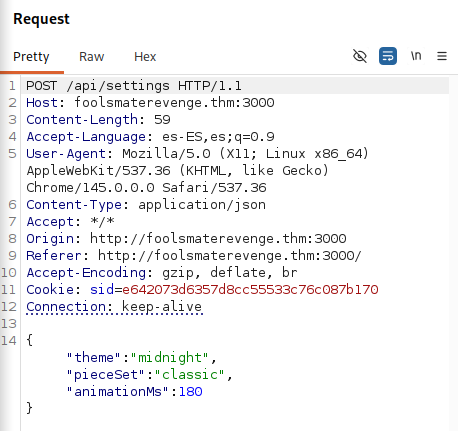Click the POST /api/settings request line
Viewport: 458px width, 431px height.
[x=134, y=86]
